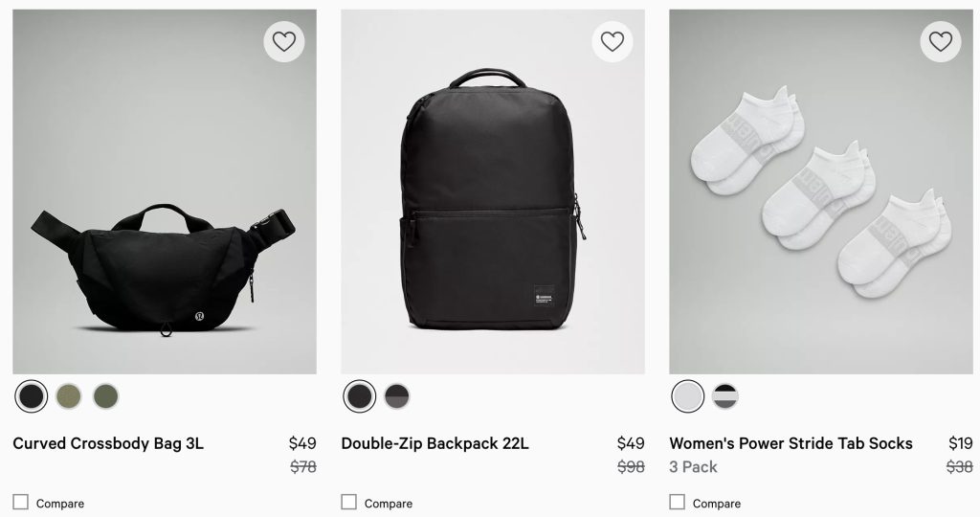
Task: Open the Curved Crossbody Bag 3L product link
Action: pyautogui.click(x=108, y=443)
